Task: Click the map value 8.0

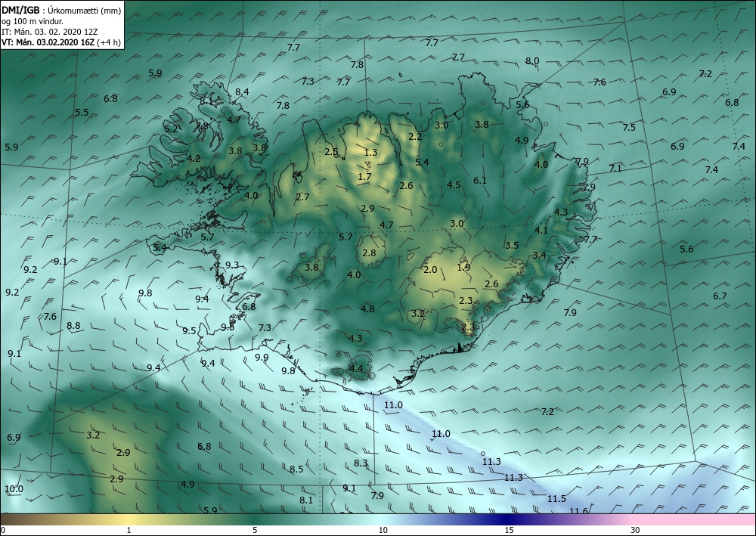Action: (x=532, y=61)
